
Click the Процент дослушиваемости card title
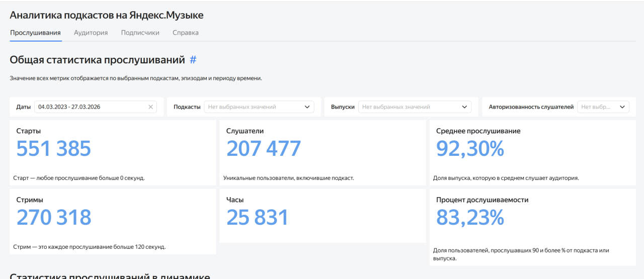(482, 200)
